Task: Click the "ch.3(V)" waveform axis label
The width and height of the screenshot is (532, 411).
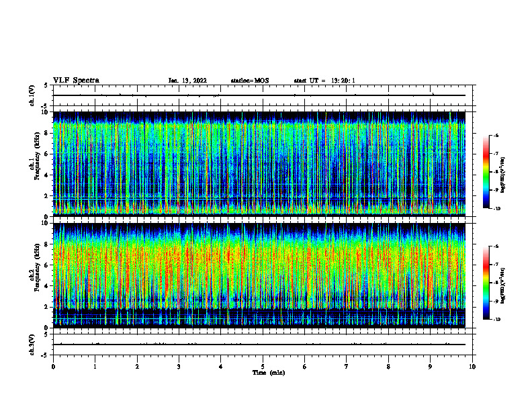Action: pyautogui.click(x=32, y=345)
